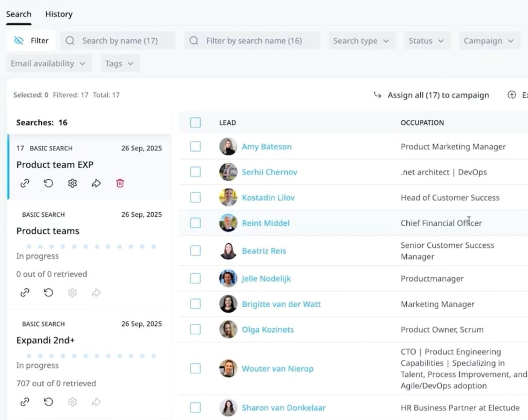Toggle the Filter button with eye icon
Screen dimensions: 528x420
(31, 41)
